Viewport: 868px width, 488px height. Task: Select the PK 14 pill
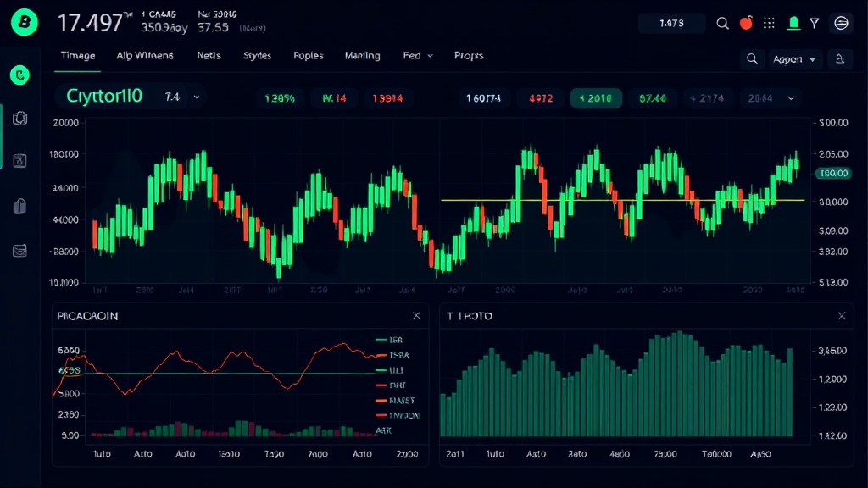pyautogui.click(x=334, y=98)
